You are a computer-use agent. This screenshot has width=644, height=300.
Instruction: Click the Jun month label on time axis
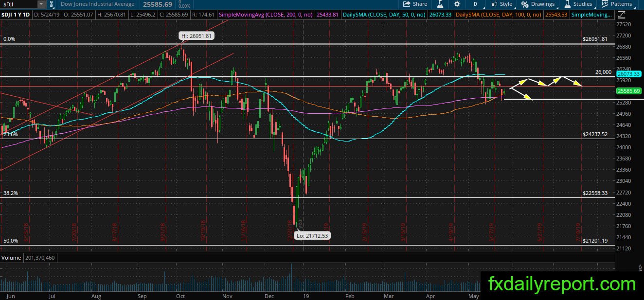click(x=10, y=296)
